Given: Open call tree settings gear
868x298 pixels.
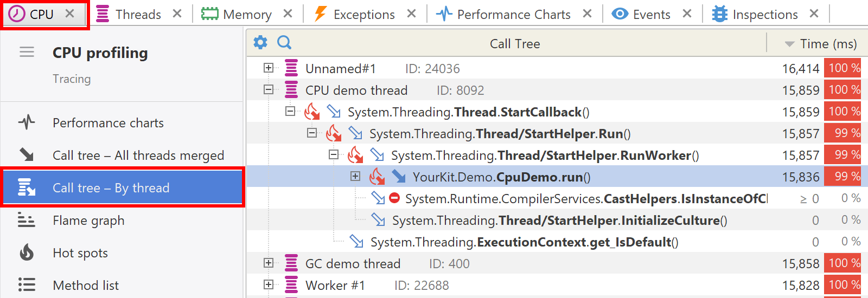Looking at the screenshot, I should point(260,42).
